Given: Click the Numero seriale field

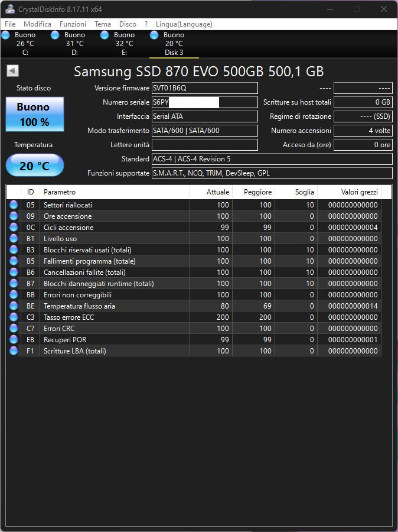Looking at the screenshot, I should click(205, 102).
